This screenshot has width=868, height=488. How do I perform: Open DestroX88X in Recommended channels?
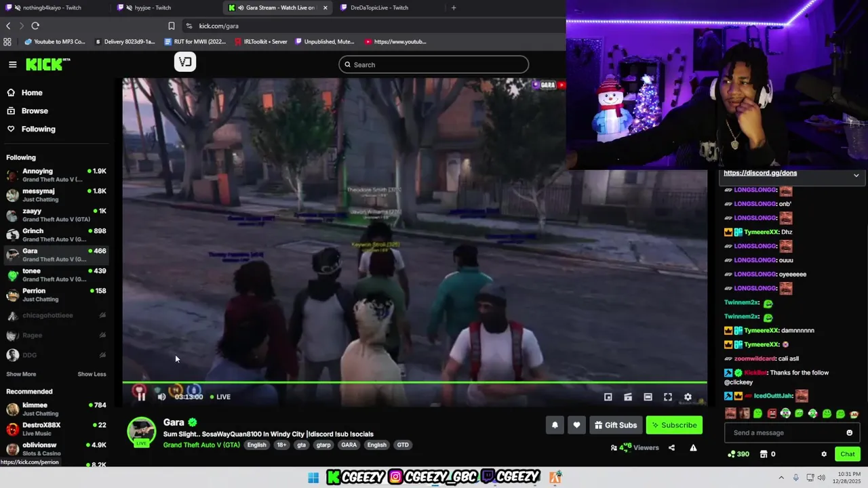(56, 428)
